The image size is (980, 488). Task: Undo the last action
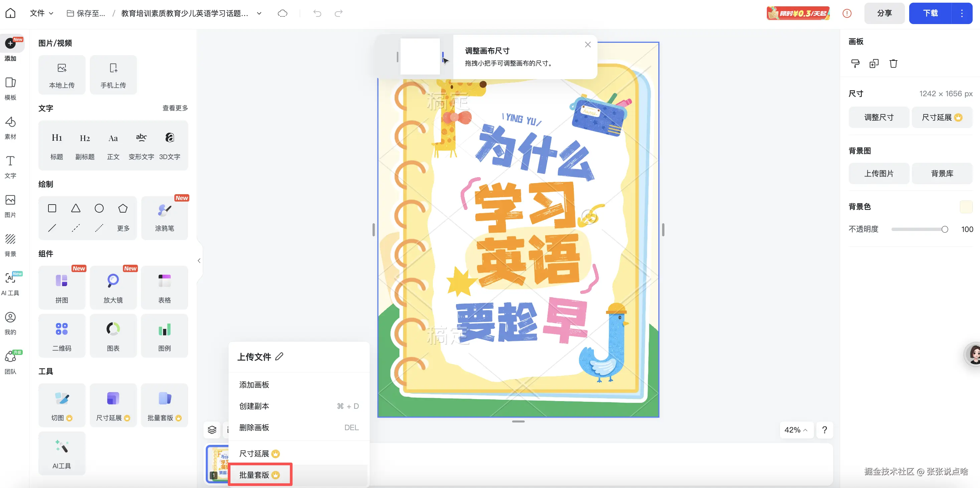coord(317,13)
